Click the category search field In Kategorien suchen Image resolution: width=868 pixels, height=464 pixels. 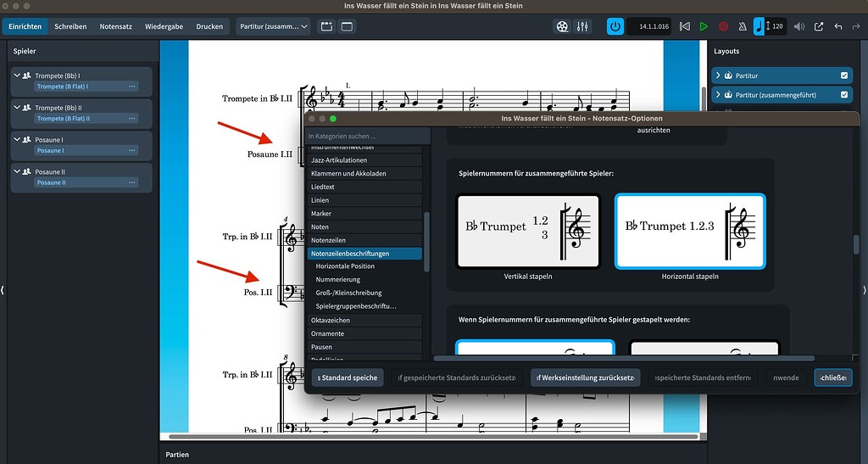pyautogui.click(x=368, y=136)
